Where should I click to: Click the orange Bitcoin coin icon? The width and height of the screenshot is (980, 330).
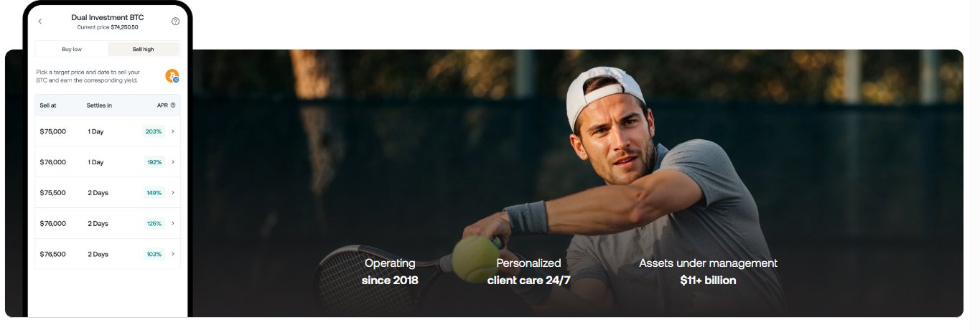(x=172, y=76)
